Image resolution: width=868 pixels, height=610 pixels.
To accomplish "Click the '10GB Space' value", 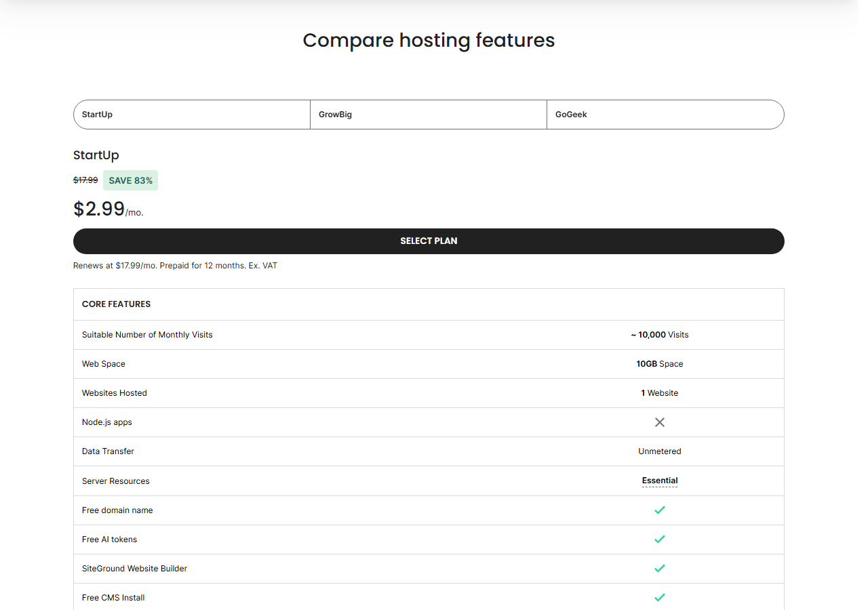I will (660, 364).
